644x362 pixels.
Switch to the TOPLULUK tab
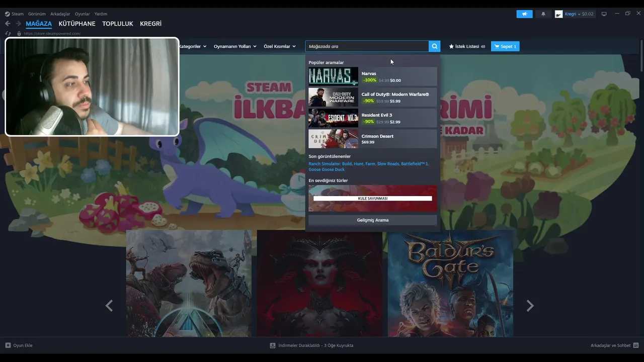118,24
